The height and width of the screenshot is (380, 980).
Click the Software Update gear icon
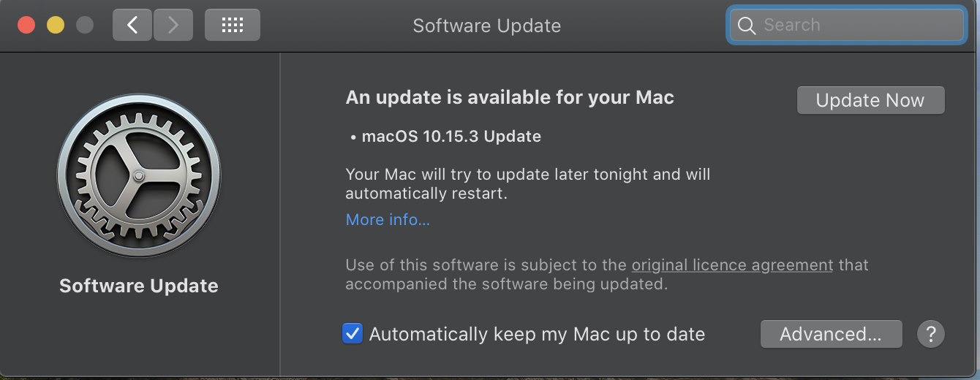pyautogui.click(x=139, y=175)
